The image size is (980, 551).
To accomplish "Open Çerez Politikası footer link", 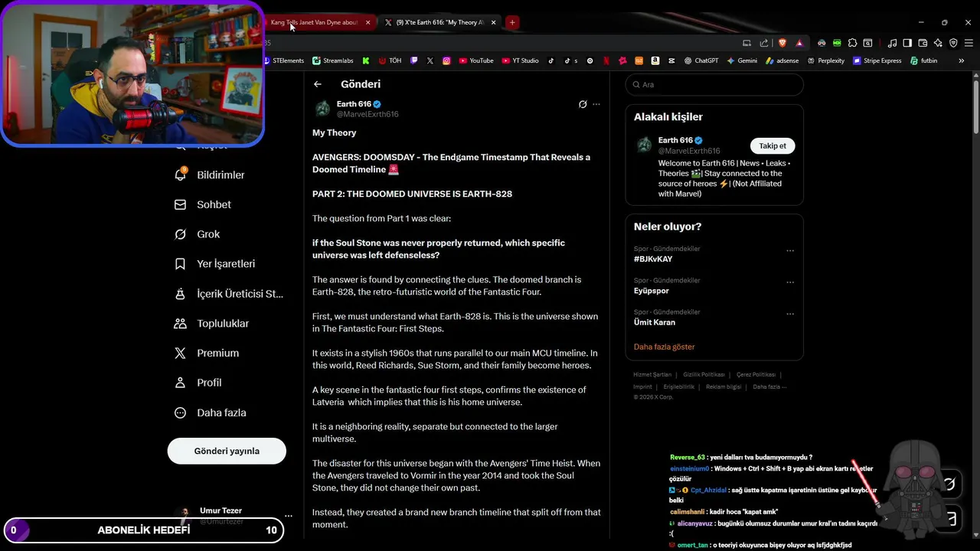I will click(756, 374).
